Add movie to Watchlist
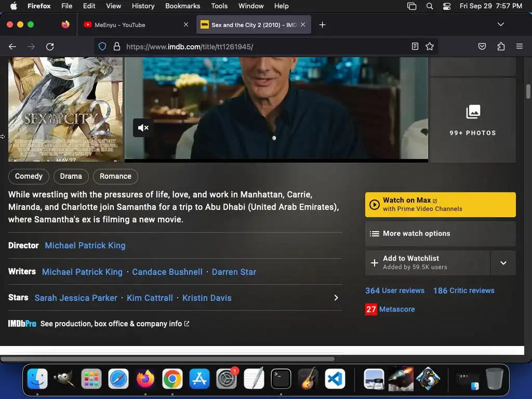This screenshot has width=532, height=399. coord(428,262)
